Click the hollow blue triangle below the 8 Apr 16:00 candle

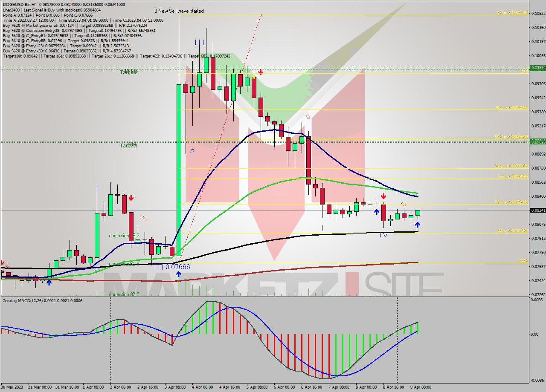point(385,234)
